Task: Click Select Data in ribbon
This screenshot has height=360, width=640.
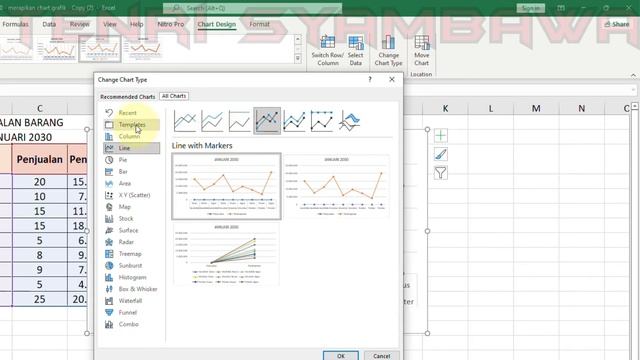Action: point(356,51)
